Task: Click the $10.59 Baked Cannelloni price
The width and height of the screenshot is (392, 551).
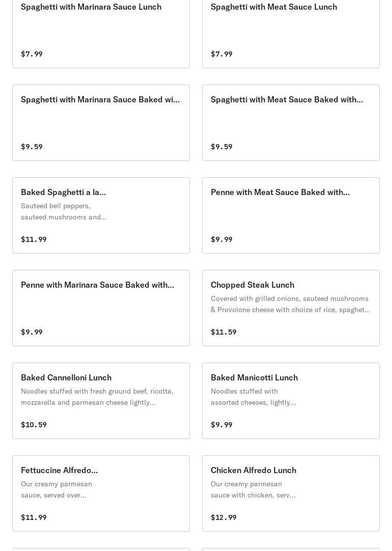Action: (x=34, y=425)
